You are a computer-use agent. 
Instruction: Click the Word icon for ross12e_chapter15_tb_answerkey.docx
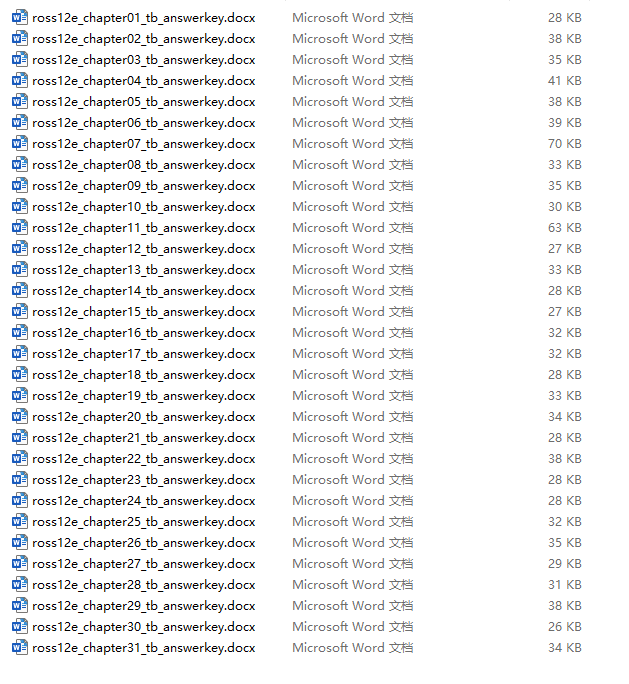pyautogui.click(x=20, y=312)
